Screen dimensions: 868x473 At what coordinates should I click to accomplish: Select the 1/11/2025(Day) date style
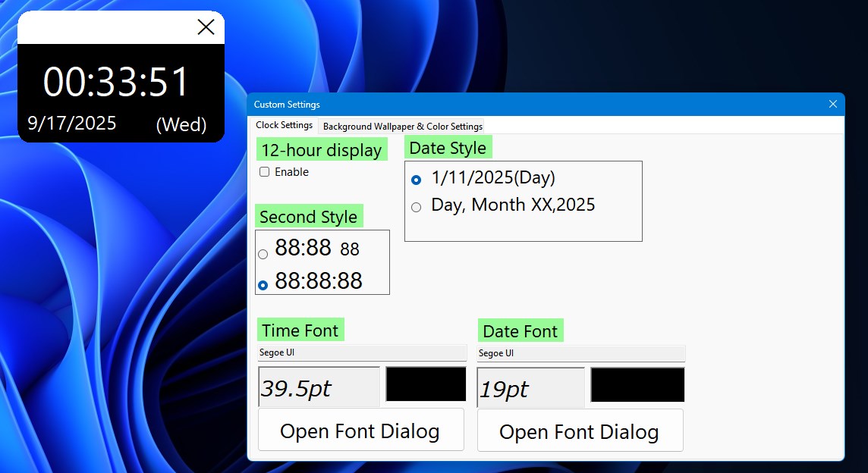(x=417, y=180)
